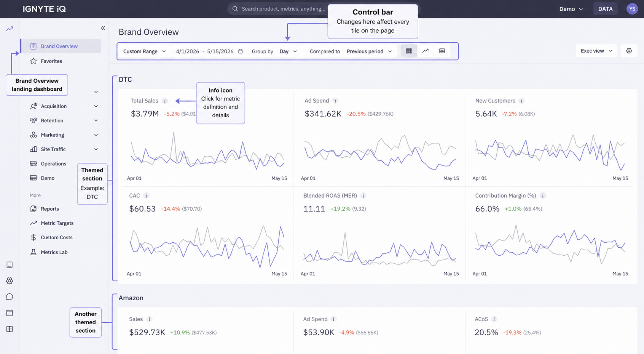Screen dimensions: 644x354
Task: Click the CAC sparkline chart
Action: pyautogui.click(x=207, y=246)
